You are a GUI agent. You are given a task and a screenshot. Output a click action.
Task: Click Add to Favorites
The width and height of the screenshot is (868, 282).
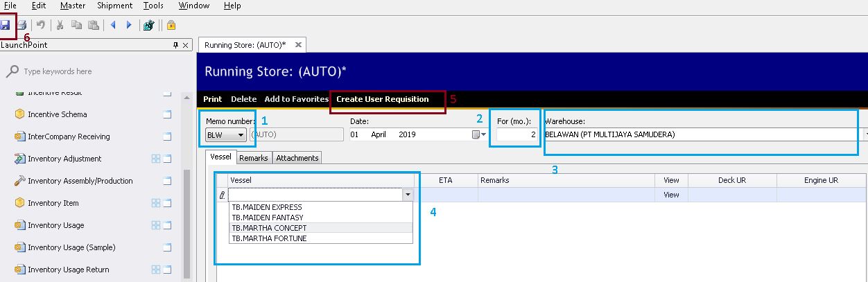coord(296,99)
